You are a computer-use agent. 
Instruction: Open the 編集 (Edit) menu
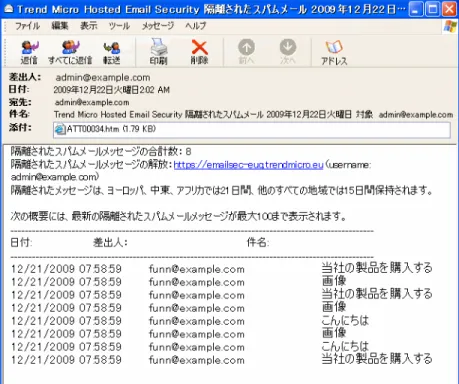tap(60, 26)
